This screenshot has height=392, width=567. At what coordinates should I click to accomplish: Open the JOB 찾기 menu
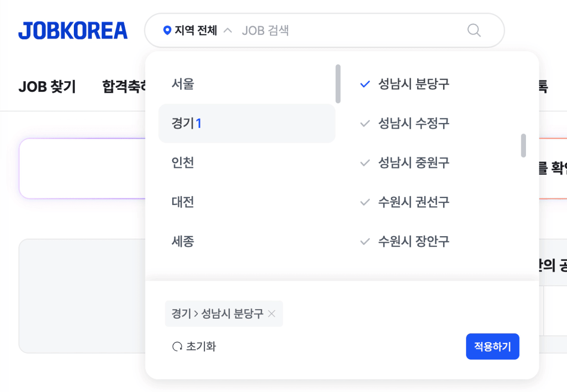pos(47,87)
